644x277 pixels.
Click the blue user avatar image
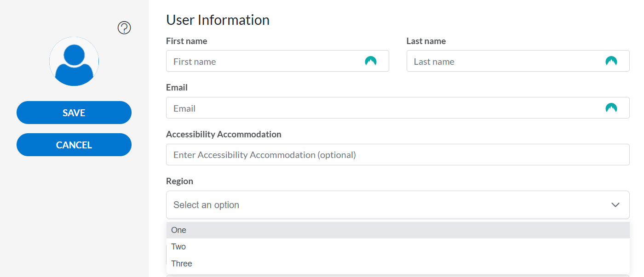pos(74,61)
